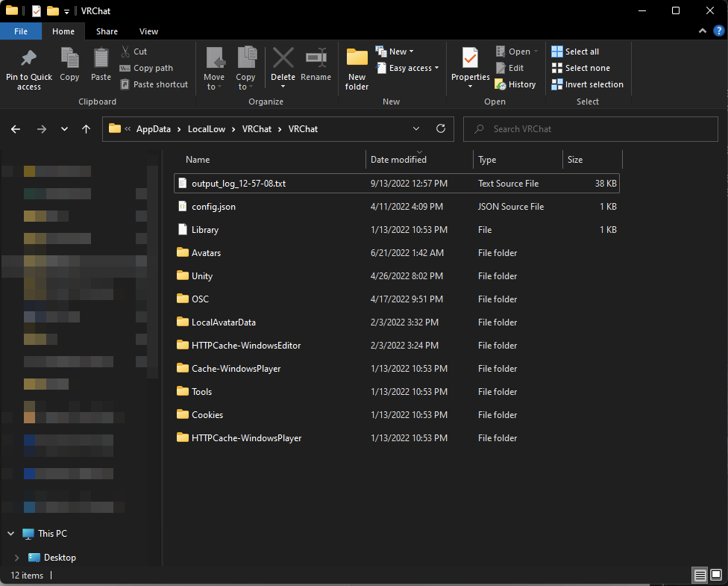Navigate to LocalLow in the breadcrumb
728x586 pixels.
click(x=207, y=129)
